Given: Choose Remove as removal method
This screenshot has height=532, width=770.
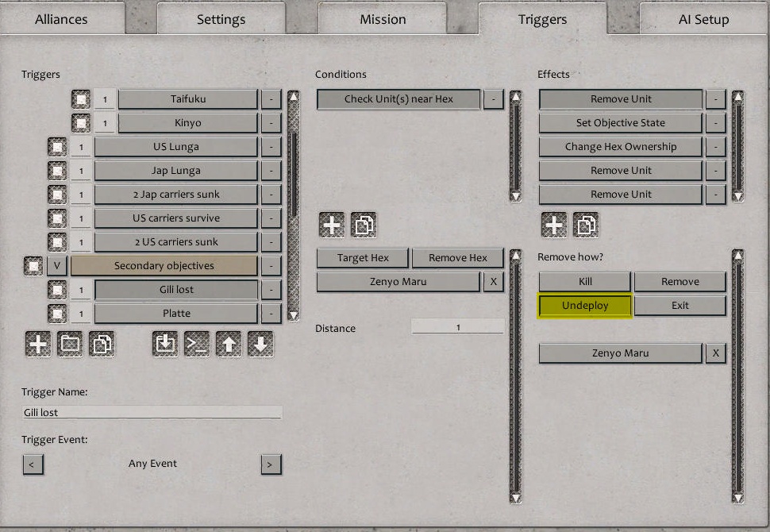Looking at the screenshot, I should coord(680,282).
